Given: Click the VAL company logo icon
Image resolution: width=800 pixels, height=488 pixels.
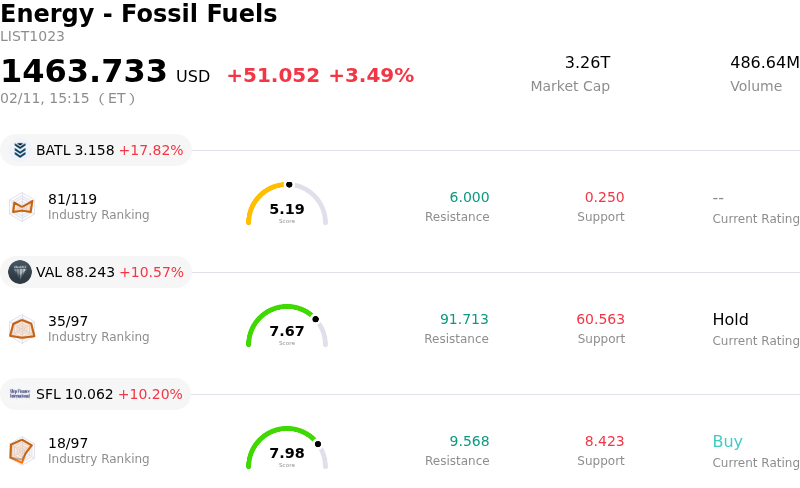Looking at the screenshot, I should click(x=20, y=272).
